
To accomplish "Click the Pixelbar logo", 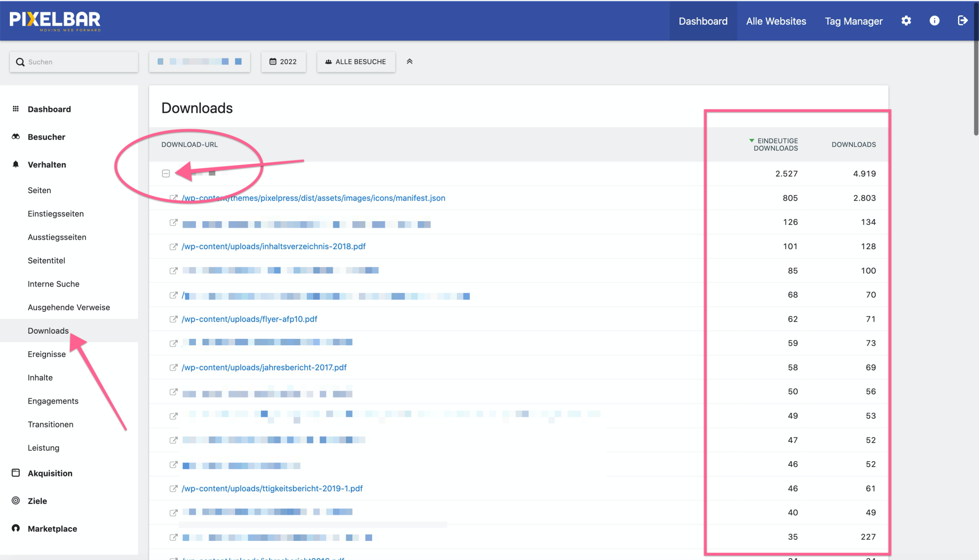I will (55, 21).
